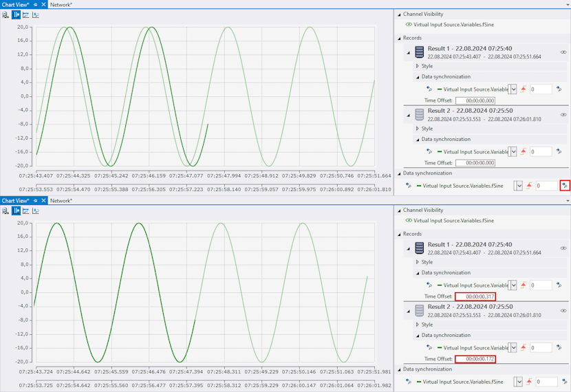
Task: Expand Style under Result 1 in upper pane
Action: (x=418, y=66)
